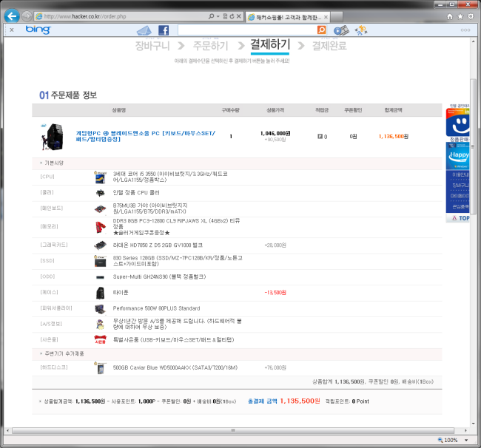Go back with the browser Back arrow
Screen dimensions: 481x448
coord(12,16)
